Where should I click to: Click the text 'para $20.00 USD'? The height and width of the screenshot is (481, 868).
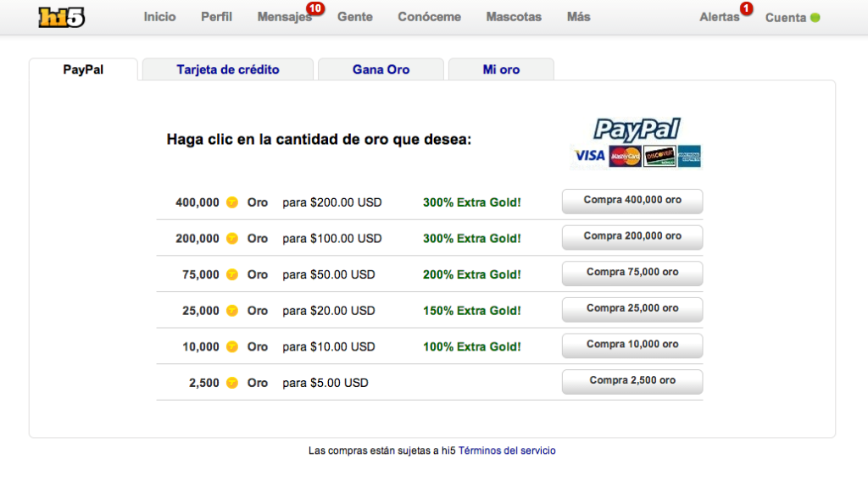(329, 311)
